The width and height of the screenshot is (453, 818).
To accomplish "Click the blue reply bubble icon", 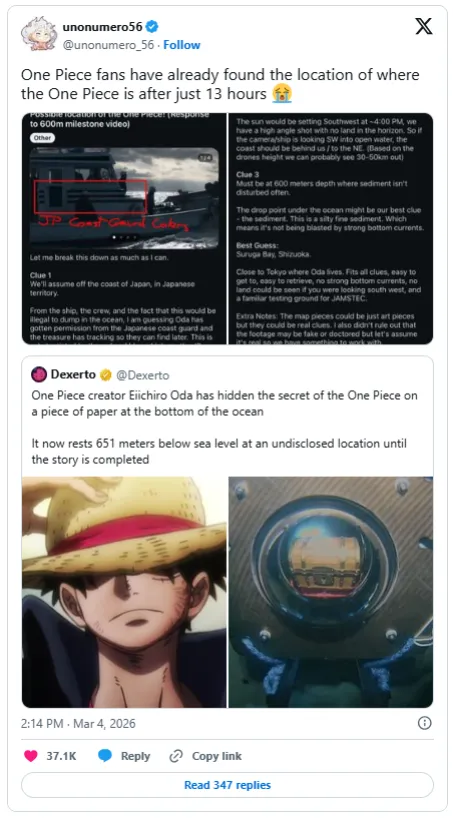I will 105,755.
